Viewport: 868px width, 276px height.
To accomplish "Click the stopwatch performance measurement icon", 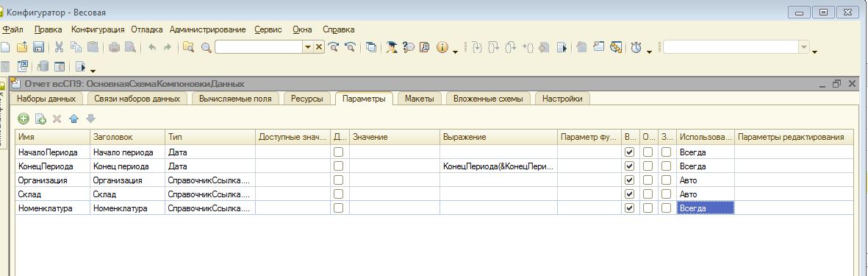I will [x=636, y=48].
